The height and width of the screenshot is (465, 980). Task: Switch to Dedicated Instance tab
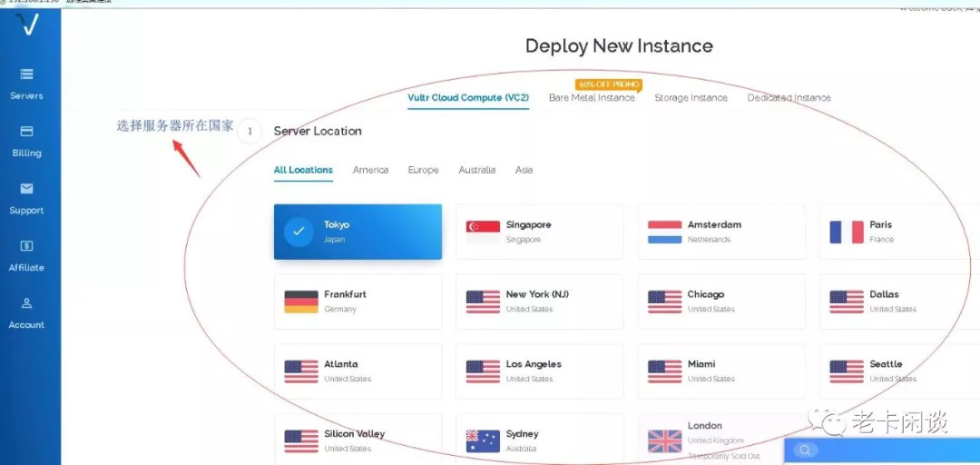coord(789,97)
